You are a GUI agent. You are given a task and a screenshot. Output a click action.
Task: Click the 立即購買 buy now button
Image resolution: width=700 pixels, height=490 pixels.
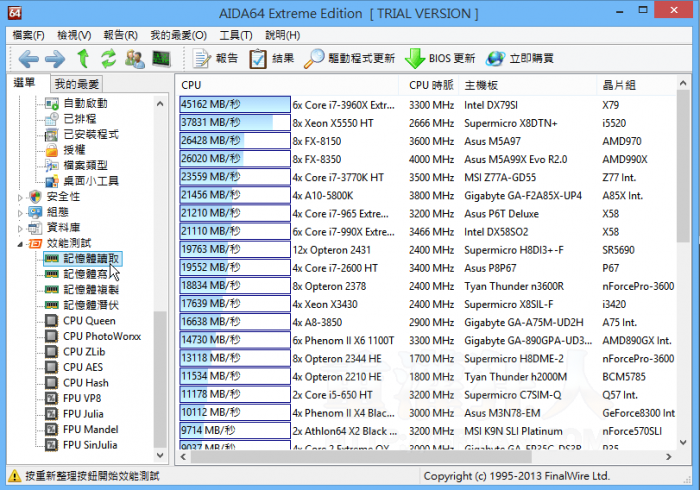520,58
